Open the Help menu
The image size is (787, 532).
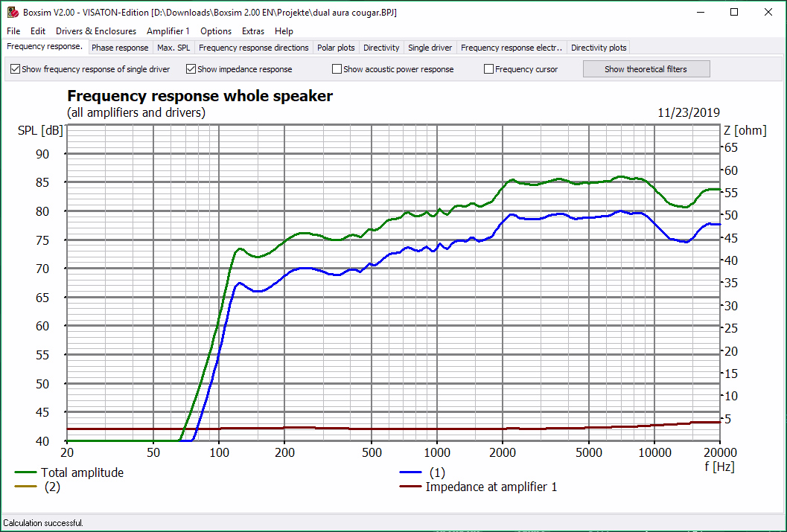click(x=284, y=31)
